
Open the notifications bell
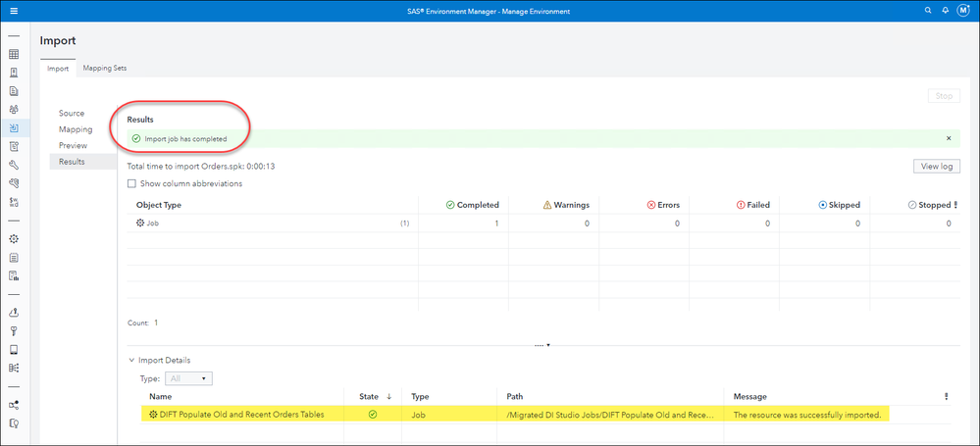946,11
